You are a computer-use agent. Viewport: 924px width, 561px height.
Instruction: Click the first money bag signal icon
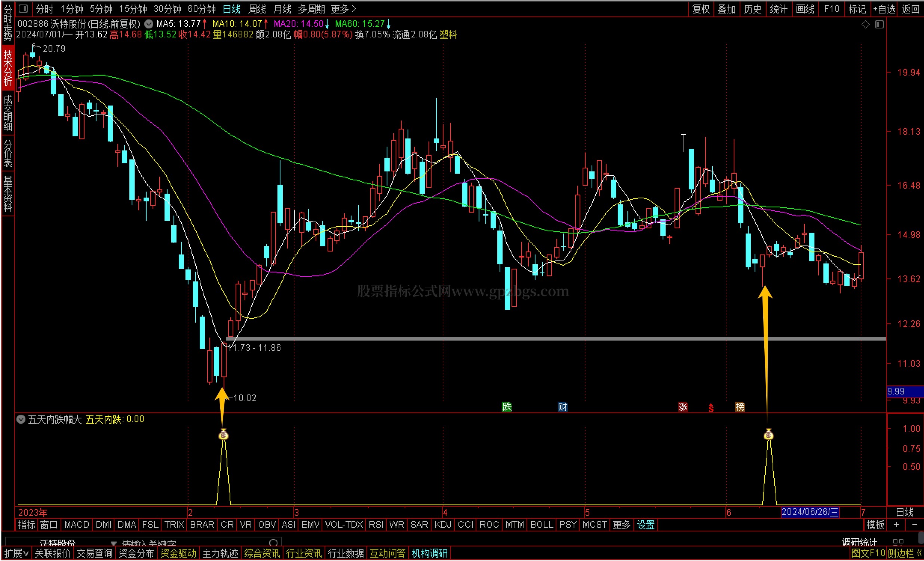pyautogui.click(x=224, y=435)
